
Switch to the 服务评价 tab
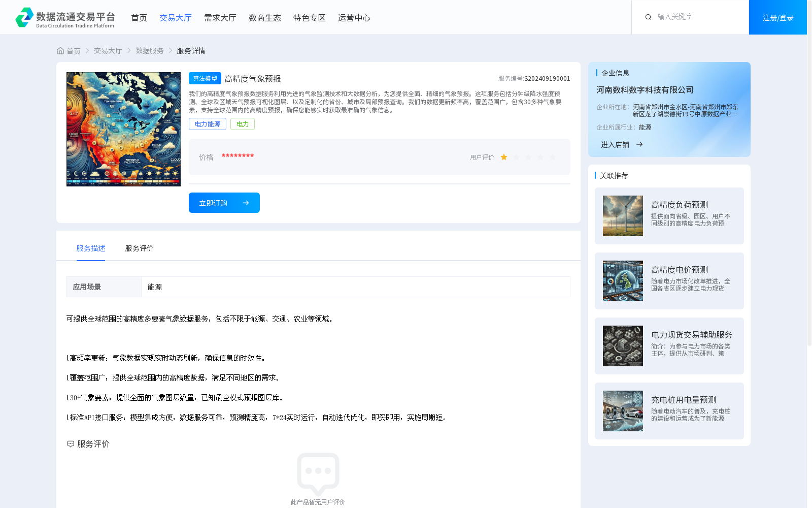pos(140,248)
